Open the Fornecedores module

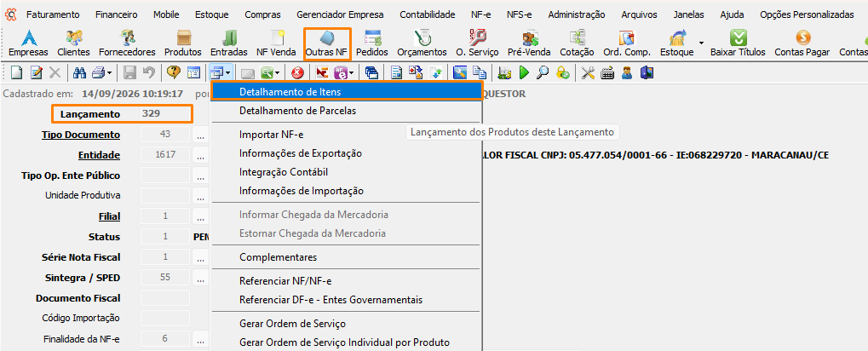(x=127, y=44)
